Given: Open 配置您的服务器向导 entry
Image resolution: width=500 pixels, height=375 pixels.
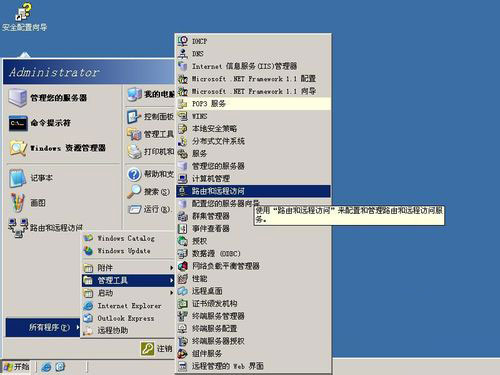Looking at the screenshot, I should (253, 203).
